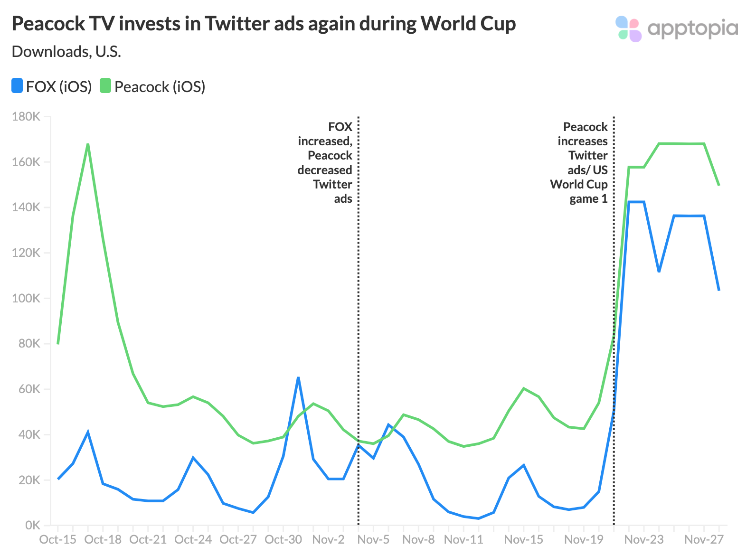The image size is (756, 546).
Task: Click the 180K y-axis label
Action: coord(27,116)
